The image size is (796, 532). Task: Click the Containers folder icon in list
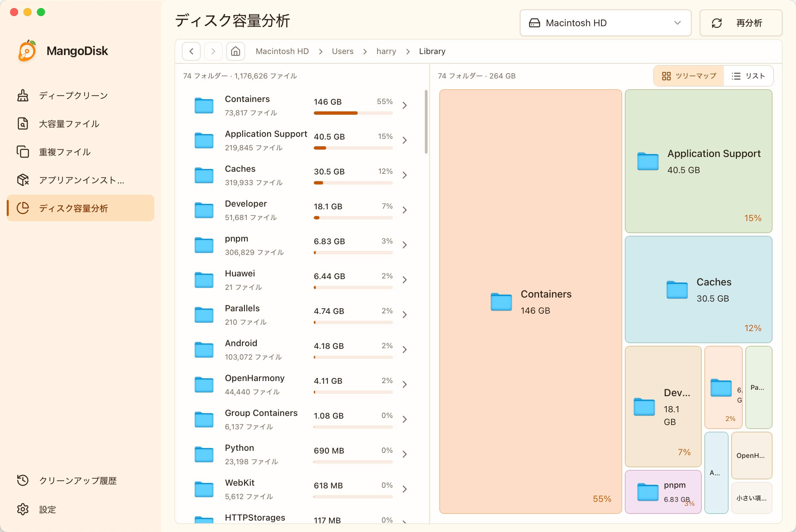pyautogui.click(x=204, y=106)
